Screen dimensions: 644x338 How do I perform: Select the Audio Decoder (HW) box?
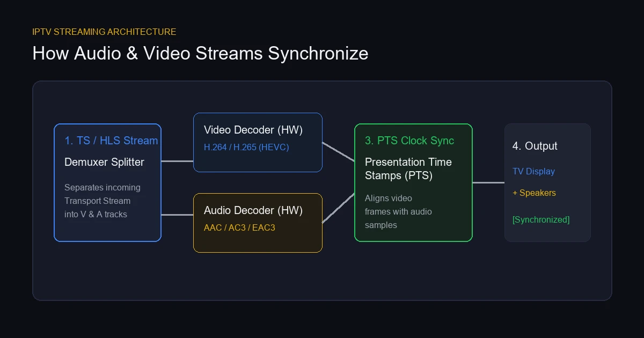pyautogui.click(x=258, y=223)
